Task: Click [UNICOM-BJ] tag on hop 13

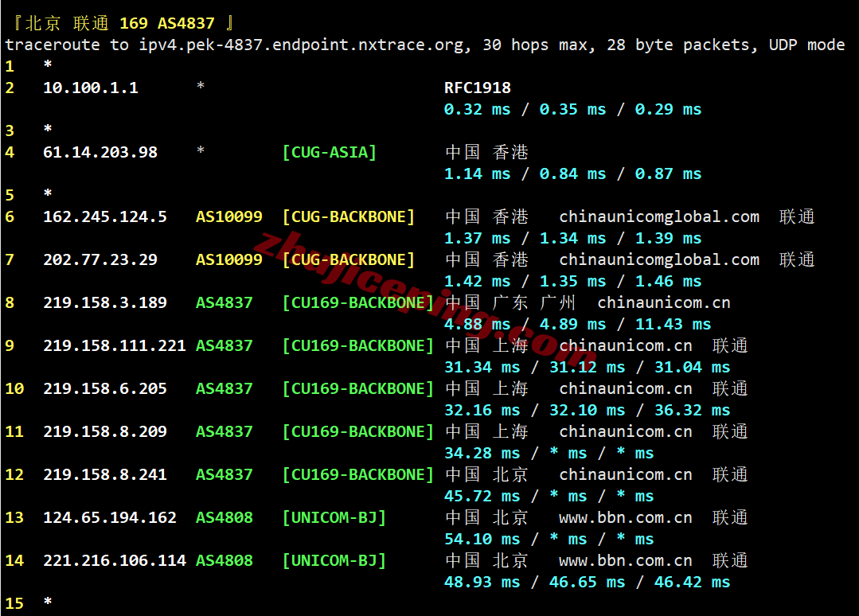Action: 334,517
